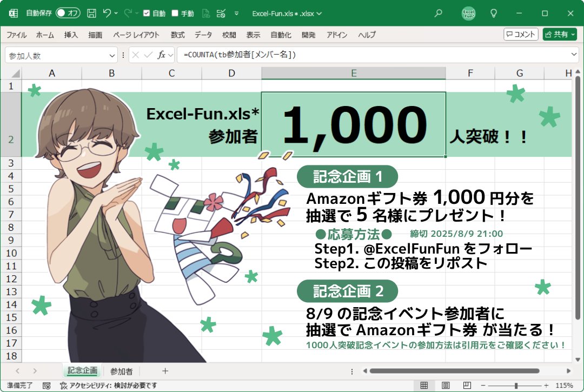Image resolution: width=584 pixels, height=392 pixels.
Task: Click the Save floppy disk icon
Action: coord(91,14)
